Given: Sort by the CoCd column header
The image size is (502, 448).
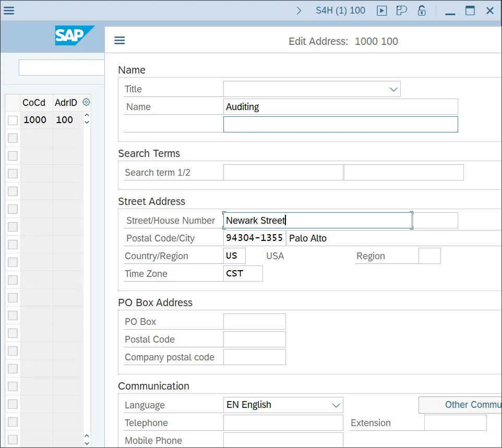Looking at the screenshot, I should click(x=34, y=103).
